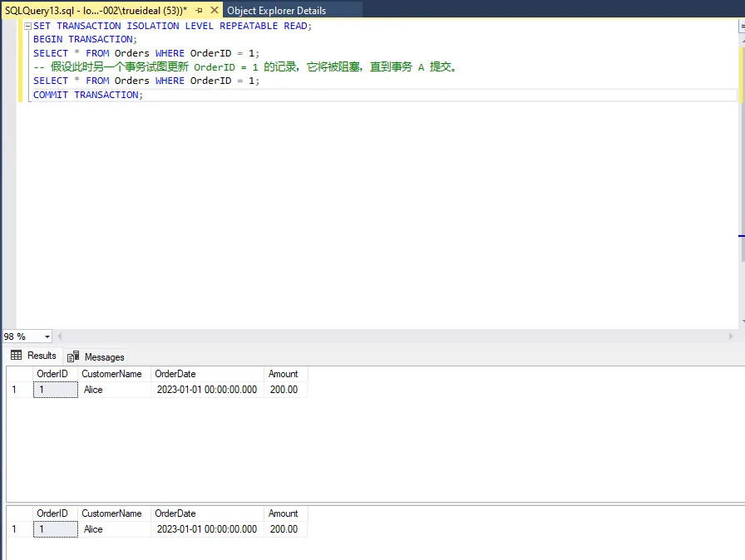
Task: Select row 1 header in first result grid
Action: point(15,390)
